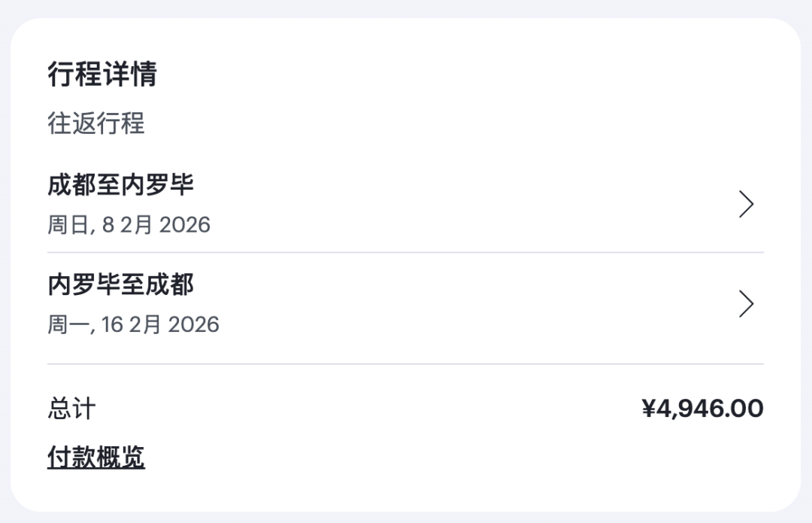Open the 成都至内罗毕 outbound flight title
This screenshot has height=523, width=812.
coord(120,184)
